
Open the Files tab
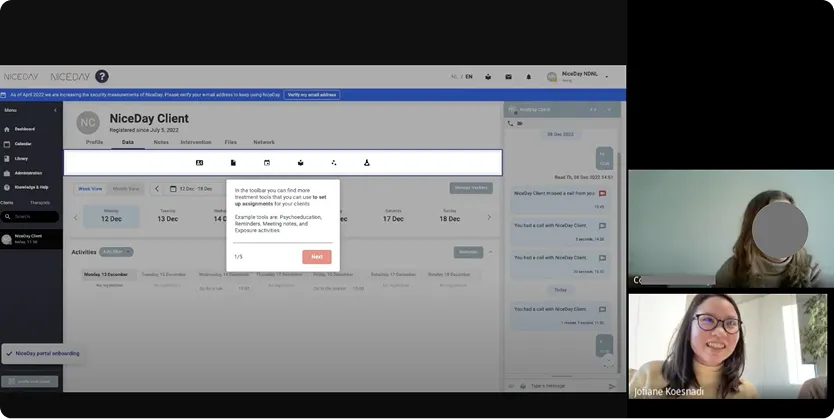click(230, 142)
